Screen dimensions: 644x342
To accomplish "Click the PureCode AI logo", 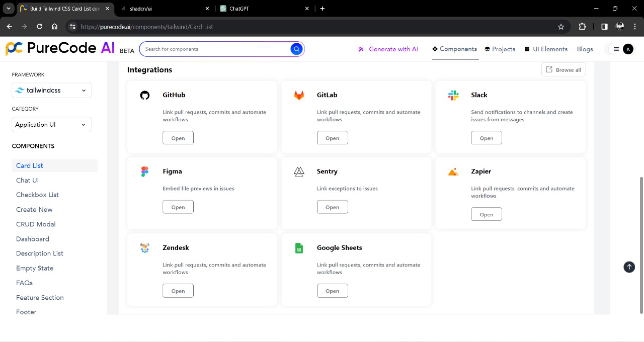I will [x=60, y=48].
